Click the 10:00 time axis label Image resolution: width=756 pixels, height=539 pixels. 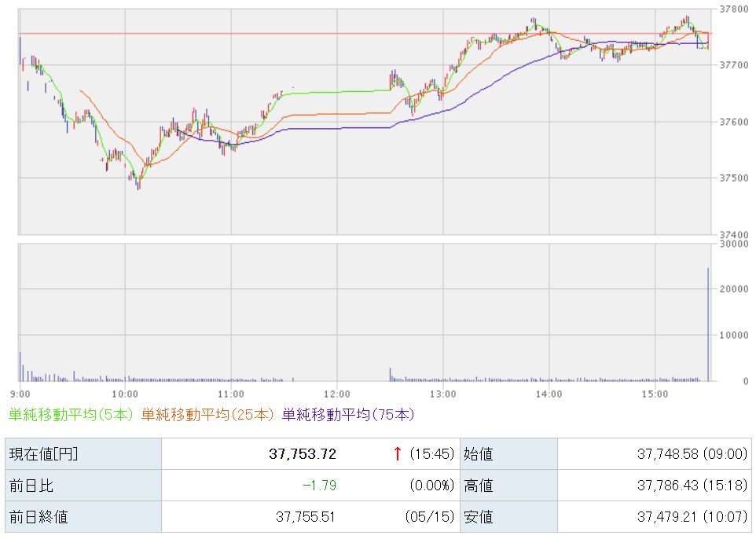coord(125,394)
